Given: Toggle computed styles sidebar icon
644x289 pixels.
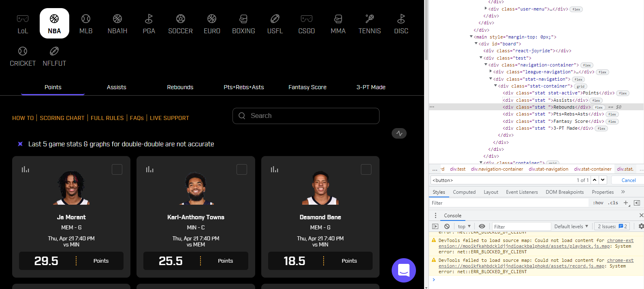Looking at the screenshot, I should click(637, 203).
